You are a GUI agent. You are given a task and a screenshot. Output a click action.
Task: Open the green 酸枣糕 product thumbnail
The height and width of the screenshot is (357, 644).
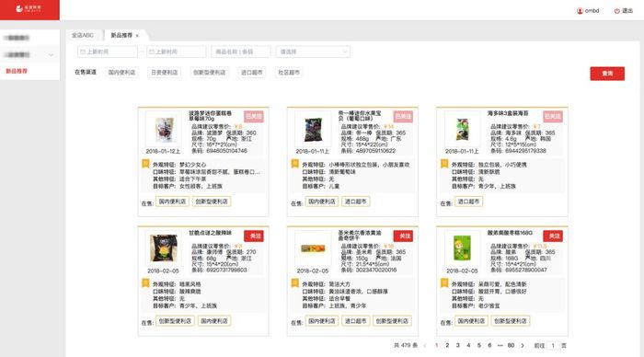[x=462, y=248]
